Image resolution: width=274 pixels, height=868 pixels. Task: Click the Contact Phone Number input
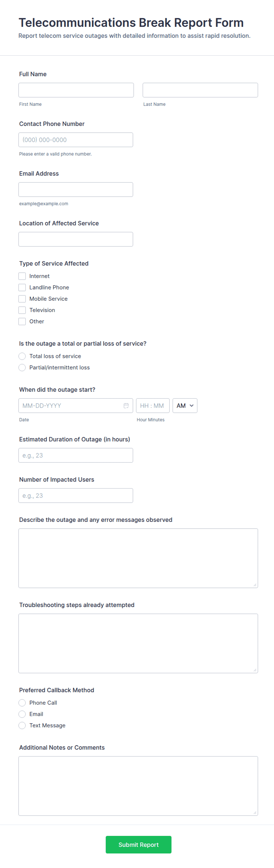click(x=76, y=140)
